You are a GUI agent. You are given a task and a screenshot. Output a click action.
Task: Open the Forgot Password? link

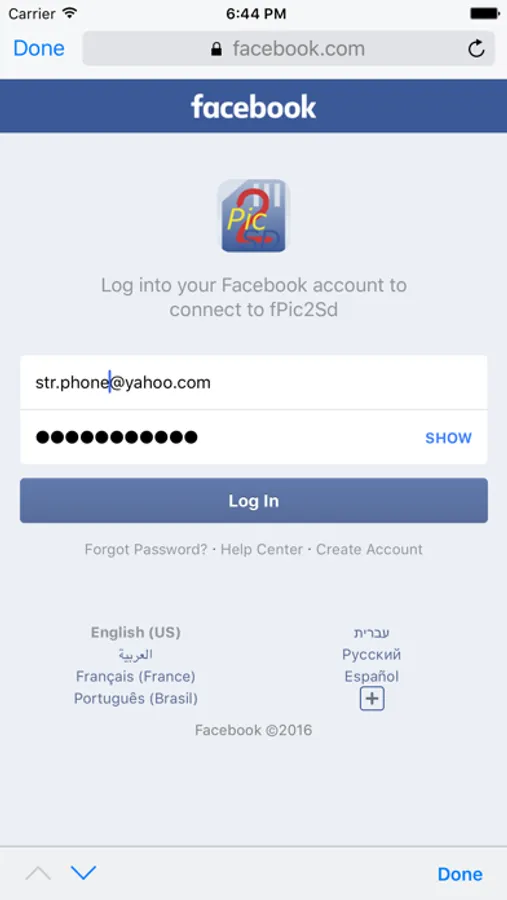tap(146, 549)
